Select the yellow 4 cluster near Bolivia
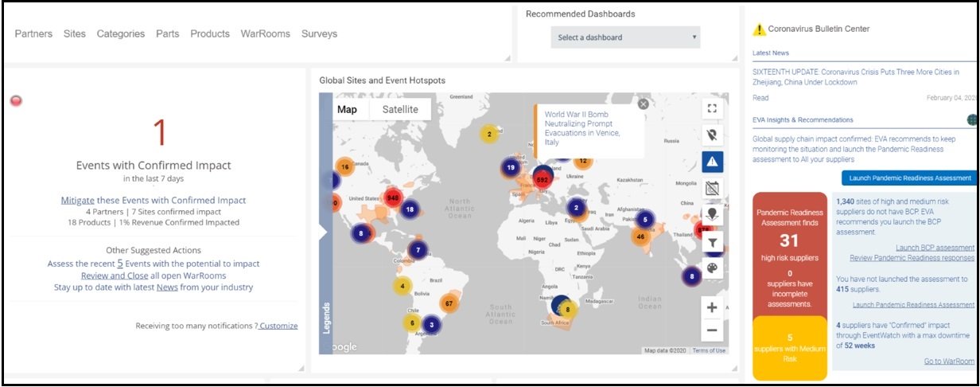The height and width of the screenshot is (387, 980). coord(402,286)
